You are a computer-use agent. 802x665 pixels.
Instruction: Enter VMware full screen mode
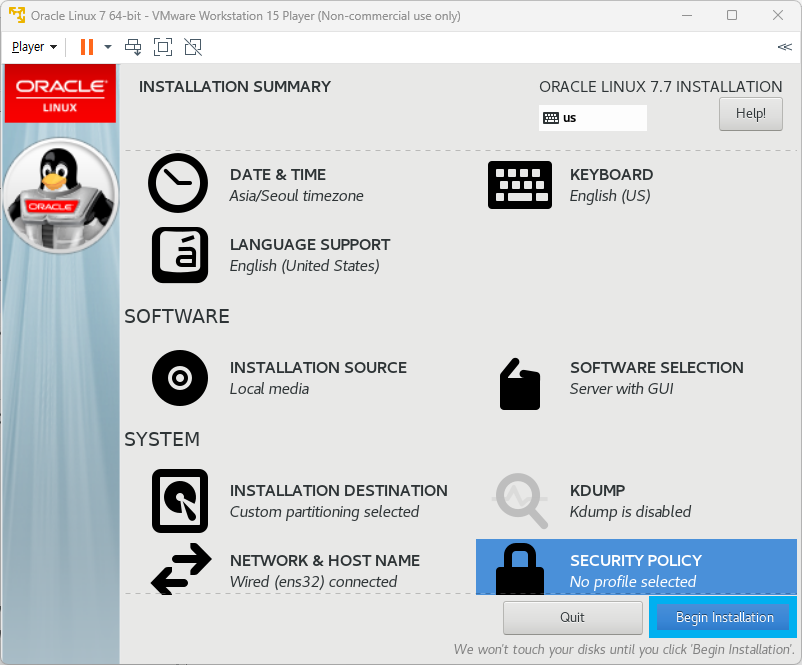(163, 47)
